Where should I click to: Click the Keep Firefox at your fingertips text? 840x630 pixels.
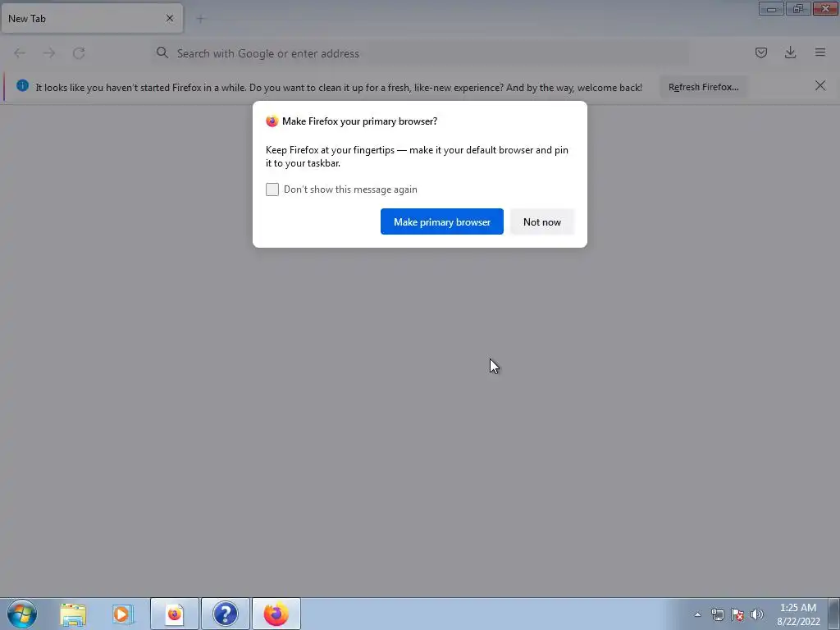click(417, 157)
